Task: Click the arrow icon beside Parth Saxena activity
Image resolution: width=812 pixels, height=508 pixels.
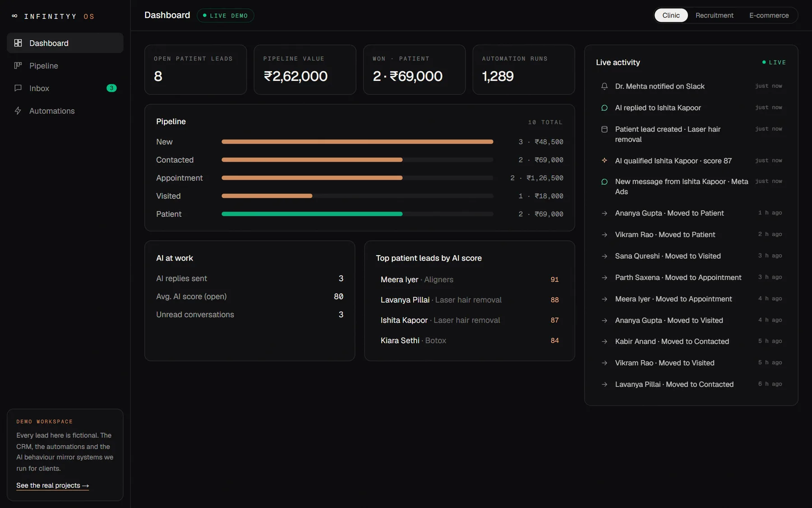Action: (604, 278)
